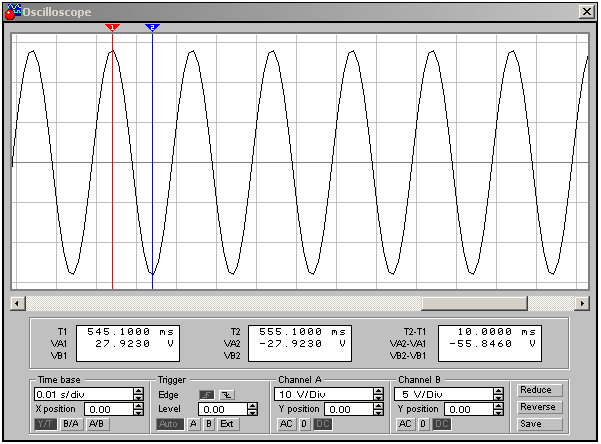
Task: Set Channel A coupling to DC
Action: 322,424
